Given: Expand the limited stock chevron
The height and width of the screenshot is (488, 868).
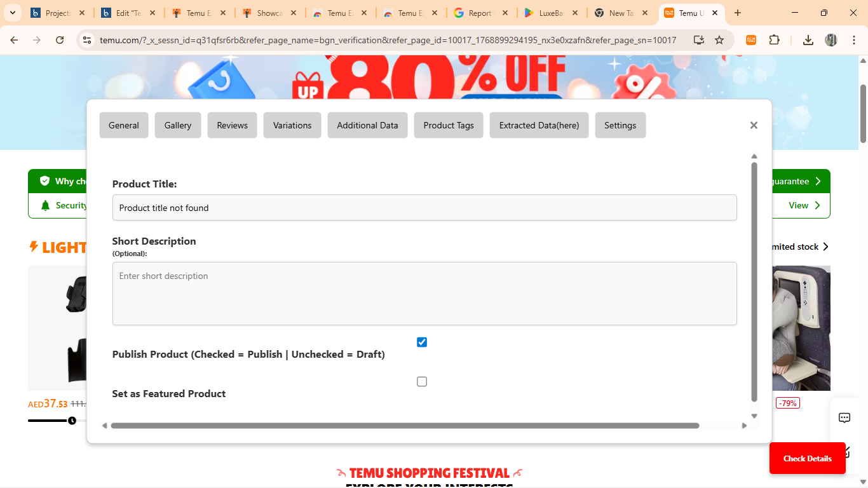Looking at the screenshot, I should click(x=825, y=247).
